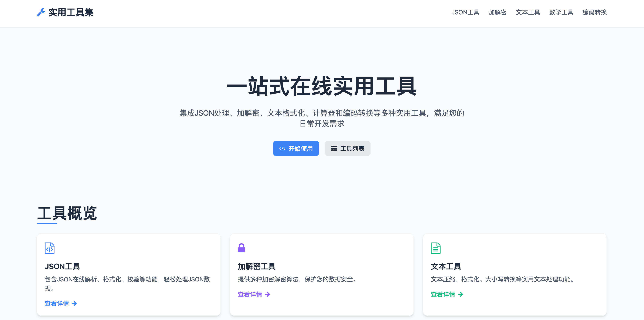Click the green document icon above 文本工具
This screenshot has width=644, height=320.
pos(436,248)
